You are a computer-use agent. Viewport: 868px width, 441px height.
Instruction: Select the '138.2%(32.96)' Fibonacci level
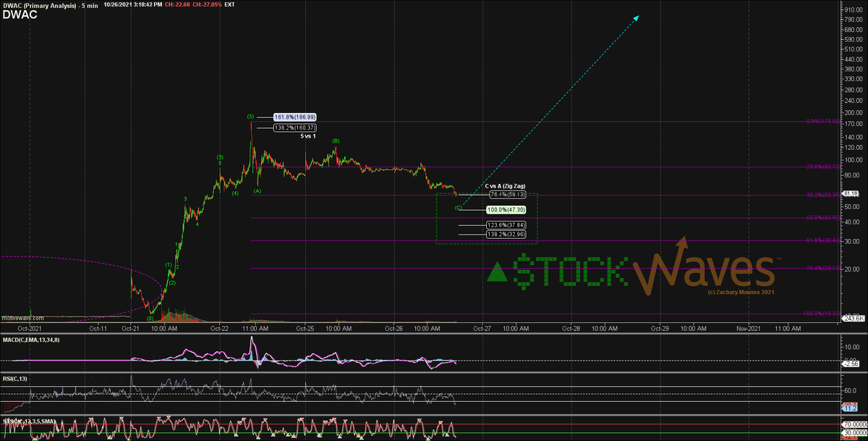pos(506,235)
